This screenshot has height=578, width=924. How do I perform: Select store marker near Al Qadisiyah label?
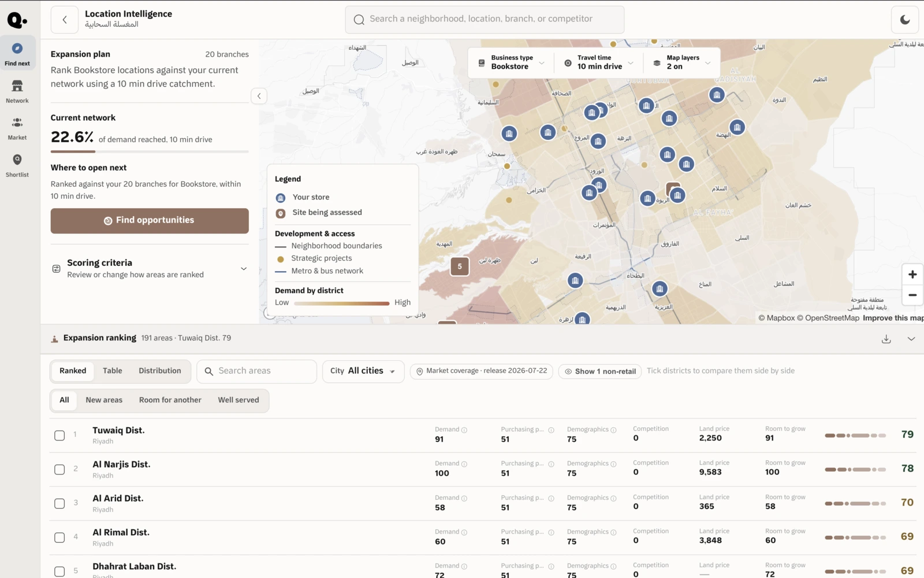pyautogui.click(x=717, y=95)
